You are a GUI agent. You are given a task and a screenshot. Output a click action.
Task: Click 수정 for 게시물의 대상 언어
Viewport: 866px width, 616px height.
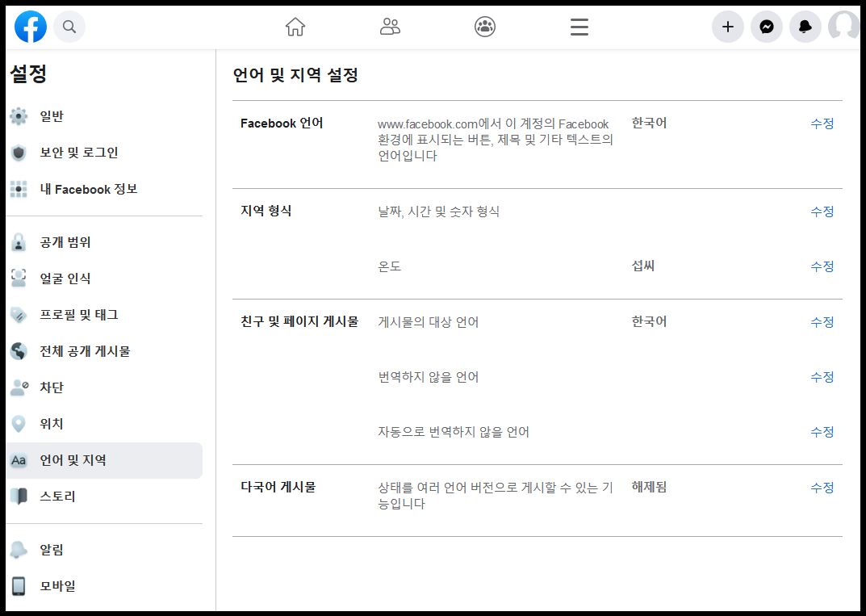click(x=822, y=322)
